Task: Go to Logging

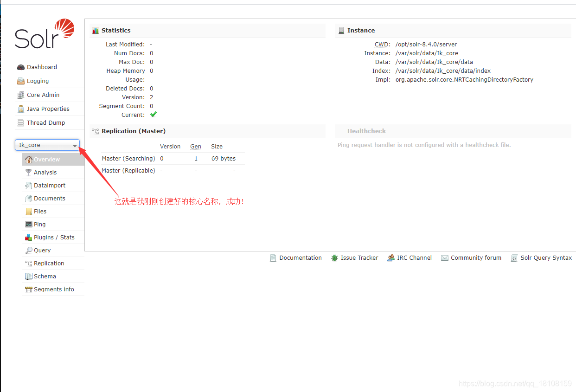Action: point(38,81)
